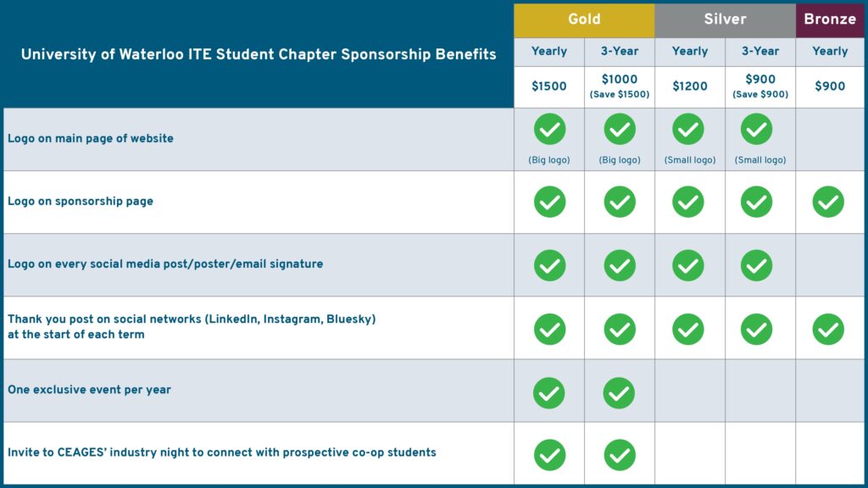868x488 pixels.
Task: Click Gold 3-Year checkmark for sponsorship page logo
Action: (620, 202)
